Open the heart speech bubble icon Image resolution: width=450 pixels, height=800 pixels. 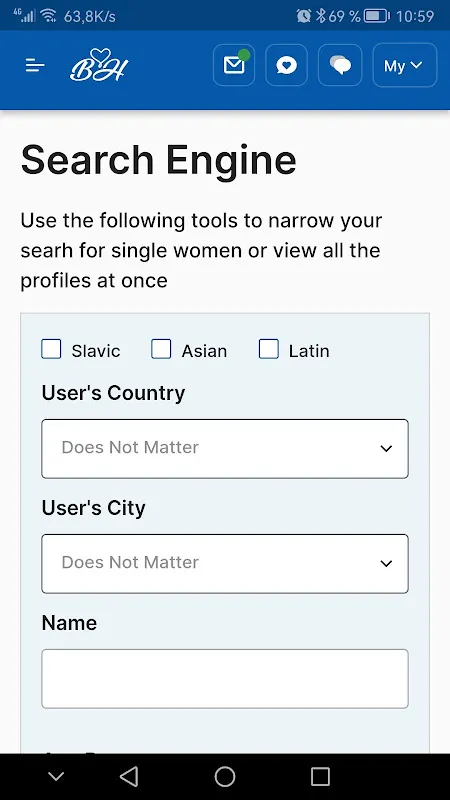[286, 65]
